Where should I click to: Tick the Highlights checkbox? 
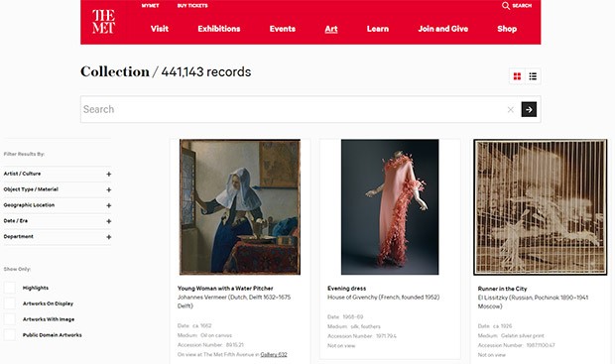point(10,288)
